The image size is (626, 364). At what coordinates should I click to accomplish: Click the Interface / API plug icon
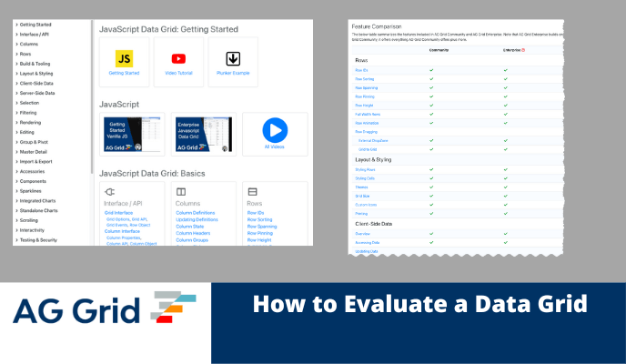point(110,192)
